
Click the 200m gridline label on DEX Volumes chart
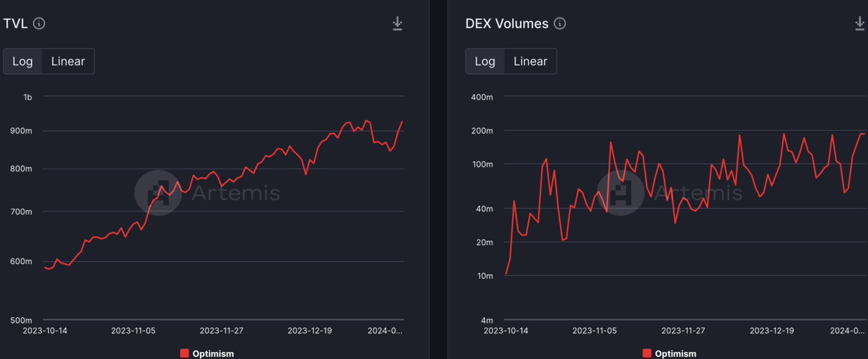tap(482, 131)
